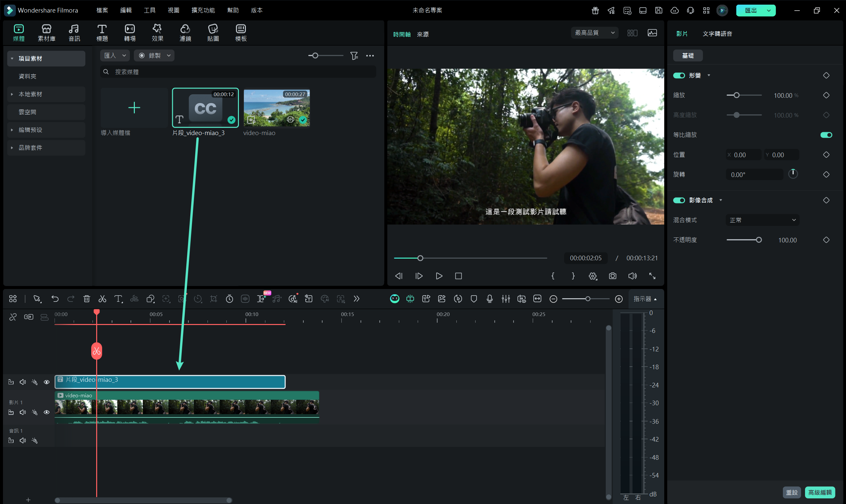Image resolution: width=846 pixels, height=504 pixels.
Task: Open the Stickers (貼圖) panel
Action: coord(213,33)
